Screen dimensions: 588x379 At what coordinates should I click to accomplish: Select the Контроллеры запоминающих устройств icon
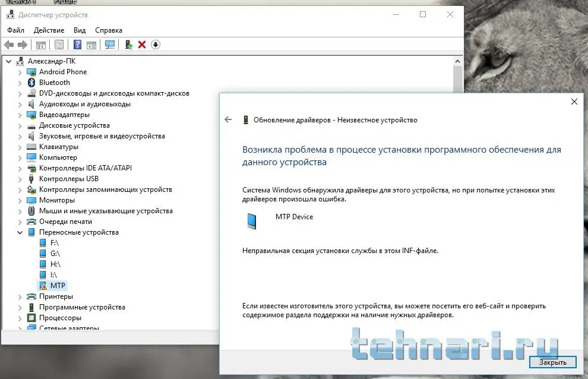[x=31, y=190]
